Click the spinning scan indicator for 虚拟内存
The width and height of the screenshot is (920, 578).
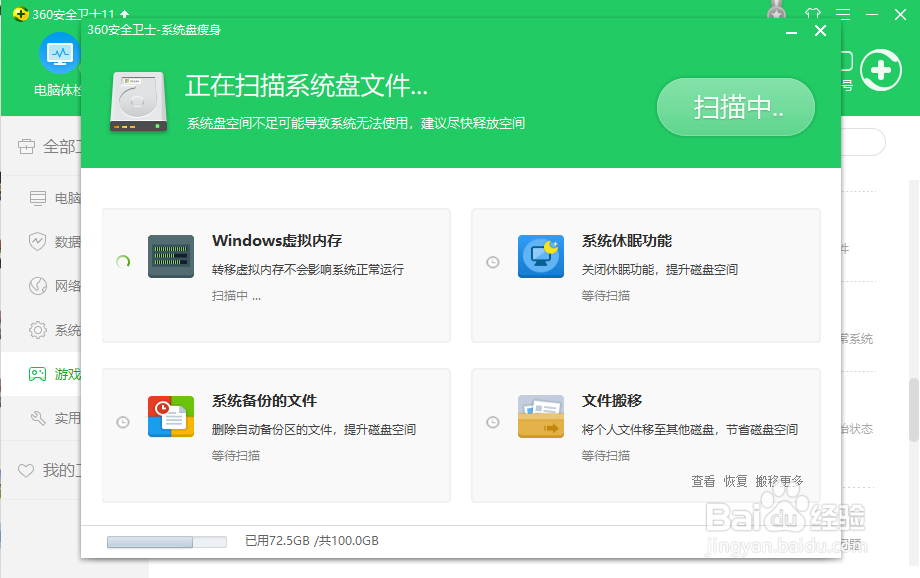pos(123,262)
